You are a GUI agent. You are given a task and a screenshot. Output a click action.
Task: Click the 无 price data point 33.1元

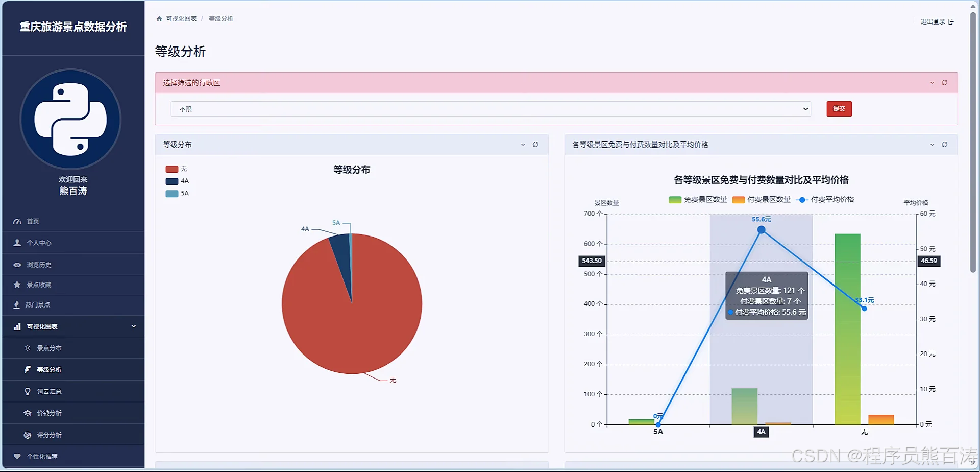click(x=864, y=309)
